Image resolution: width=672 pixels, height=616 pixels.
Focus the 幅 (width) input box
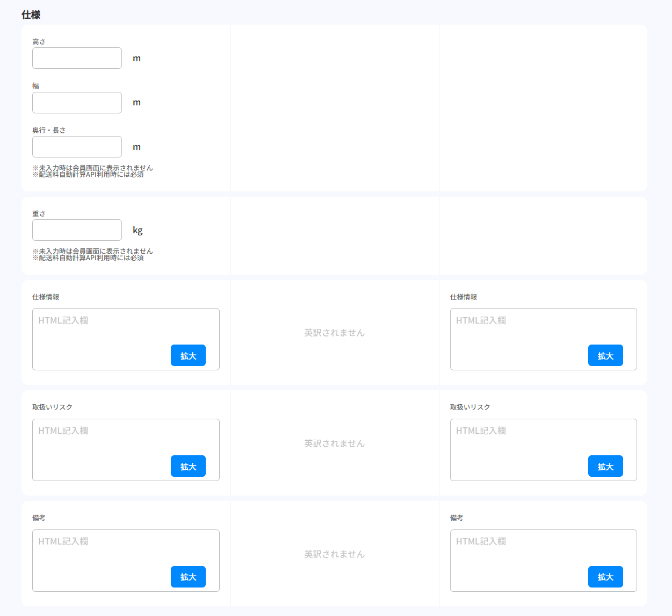(77, 103)
